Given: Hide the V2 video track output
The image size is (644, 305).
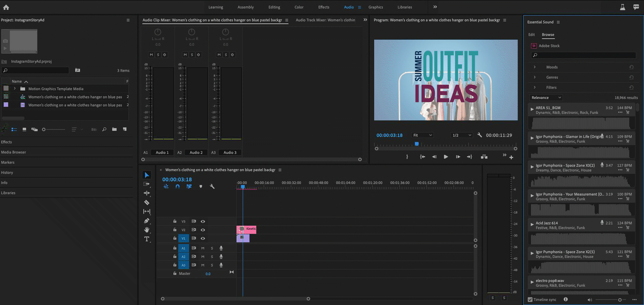Looking at the screenshot, I should pos(203,230).
